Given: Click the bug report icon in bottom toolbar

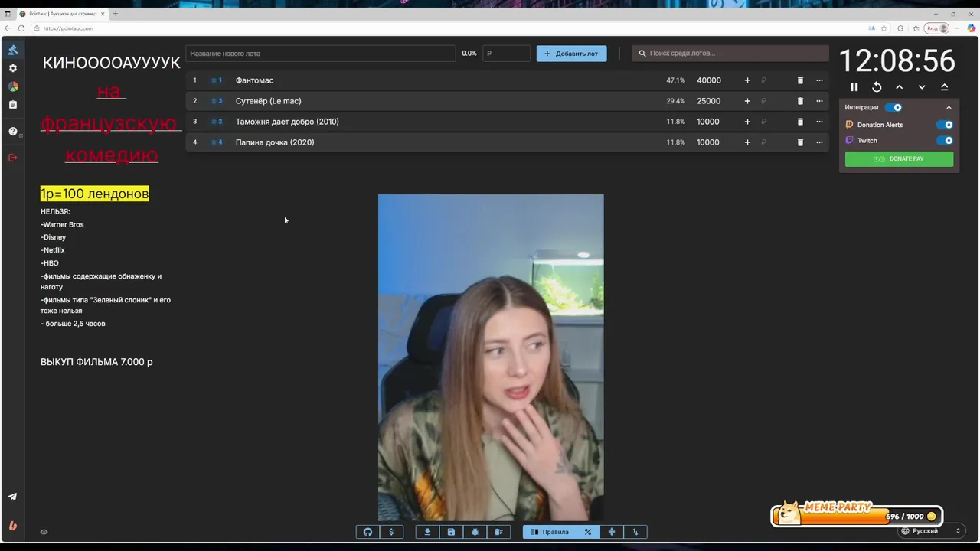Looking at the screenshot, I should point(475,532).
